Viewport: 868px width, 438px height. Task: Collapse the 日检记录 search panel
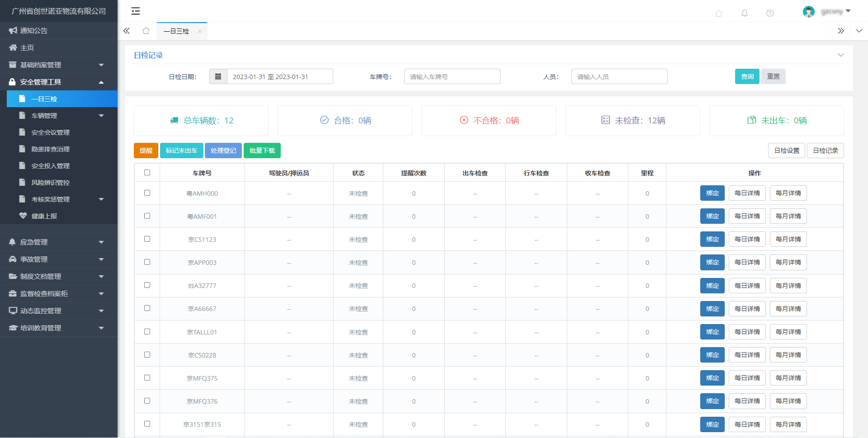840,55
